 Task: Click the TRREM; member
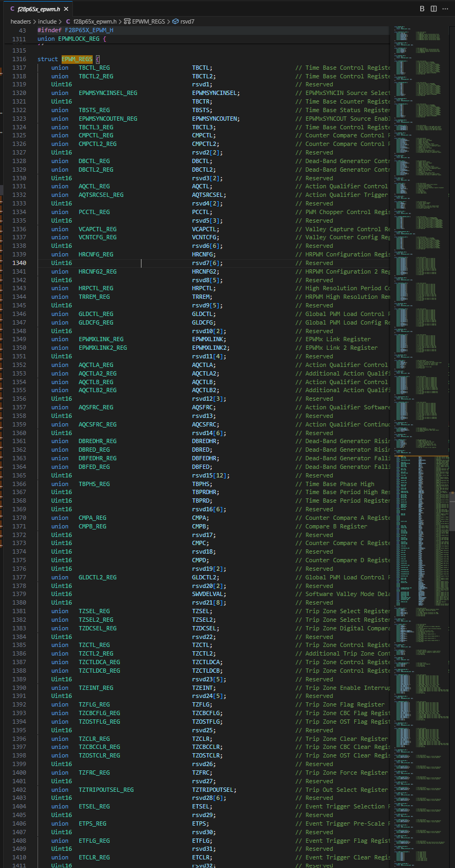[x=203, y=297]
